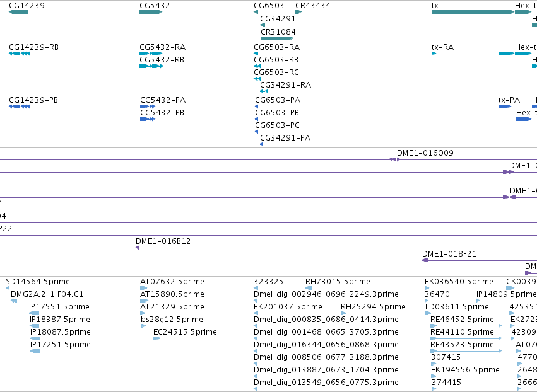The image size is (537, 392).
Task: Click the CG34291-RA transcript label
Action: 286,85
